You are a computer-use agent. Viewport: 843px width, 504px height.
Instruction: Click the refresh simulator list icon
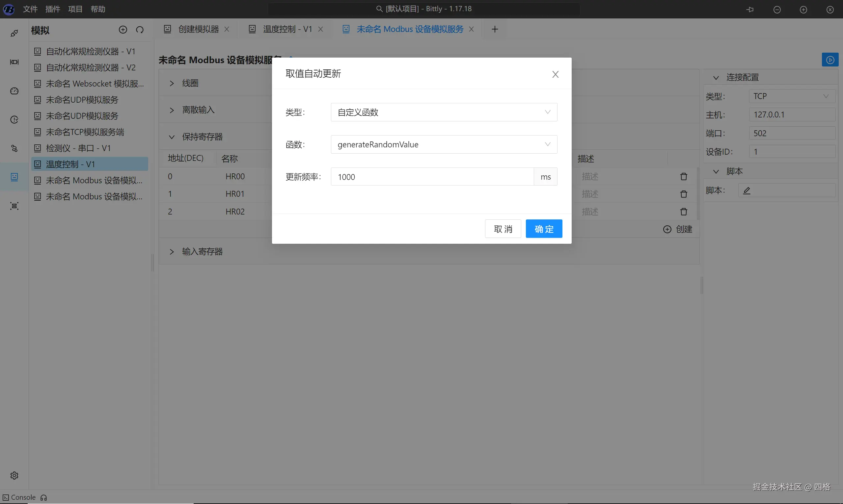coord(140,30)
